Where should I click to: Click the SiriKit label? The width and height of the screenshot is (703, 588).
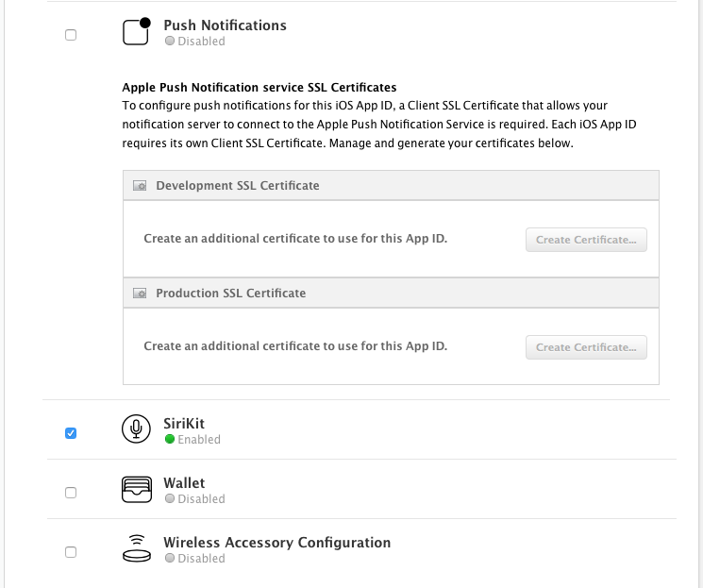point(184,424)
